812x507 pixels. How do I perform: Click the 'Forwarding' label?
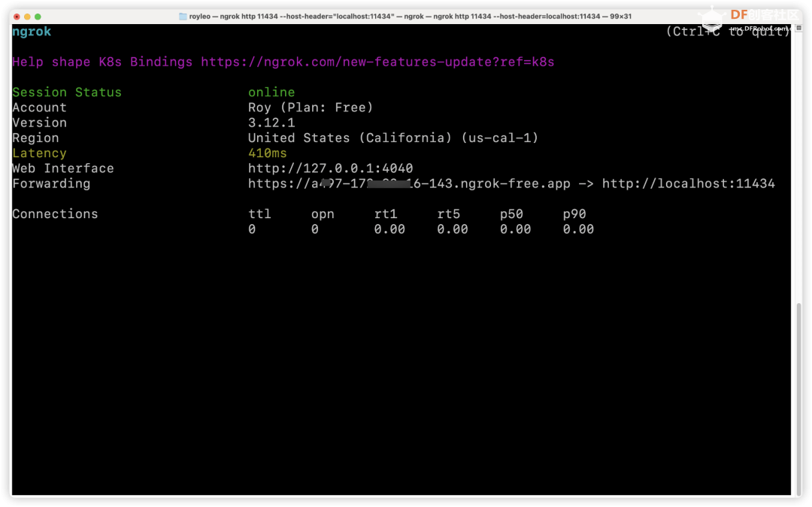(x=51, y=184)
